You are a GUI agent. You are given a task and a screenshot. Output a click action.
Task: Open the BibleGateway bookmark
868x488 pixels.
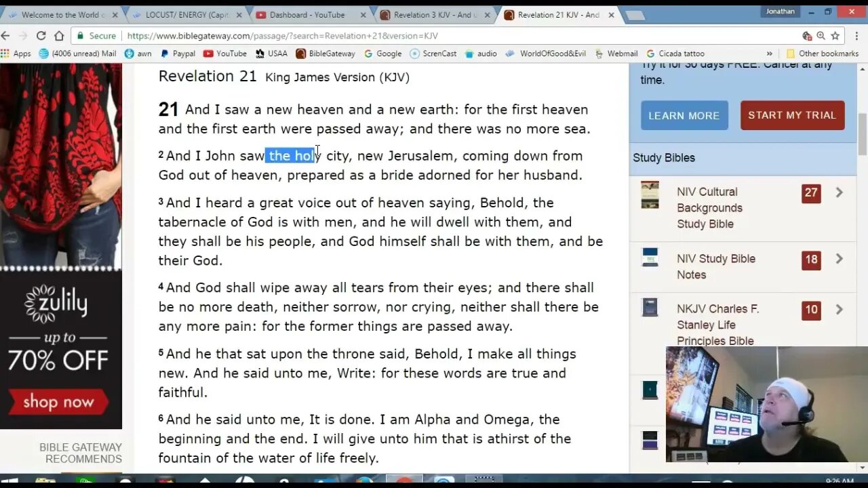[325, 54]
